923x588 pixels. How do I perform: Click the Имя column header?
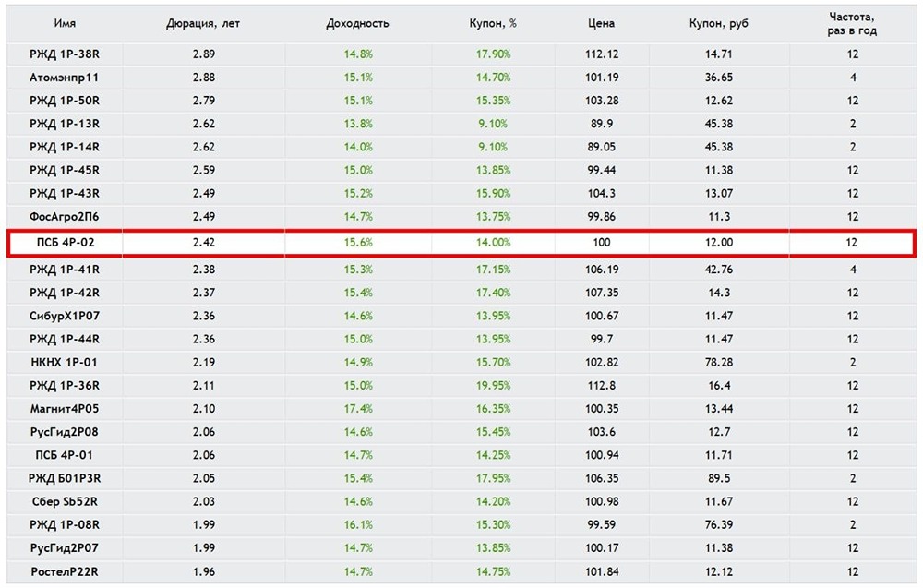click(x=65, y=23)
